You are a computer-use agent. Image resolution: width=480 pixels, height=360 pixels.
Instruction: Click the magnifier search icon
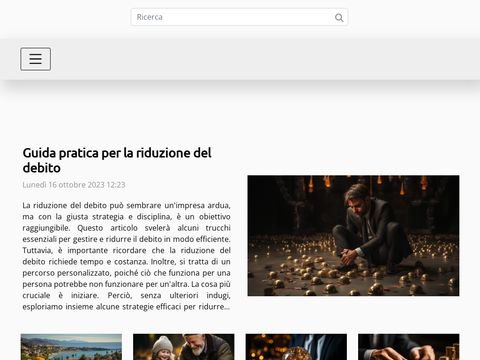[339, 17]
